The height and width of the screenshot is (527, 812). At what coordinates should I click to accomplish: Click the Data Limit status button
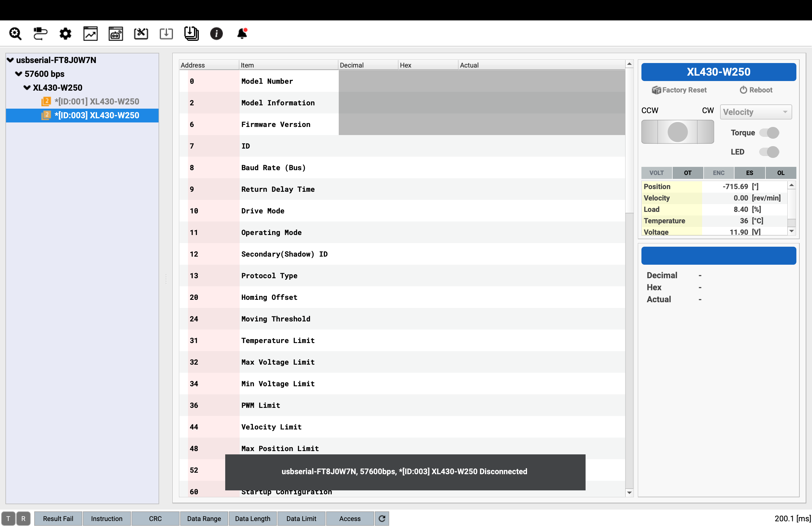pyautogui.click(x=301, y=519)
